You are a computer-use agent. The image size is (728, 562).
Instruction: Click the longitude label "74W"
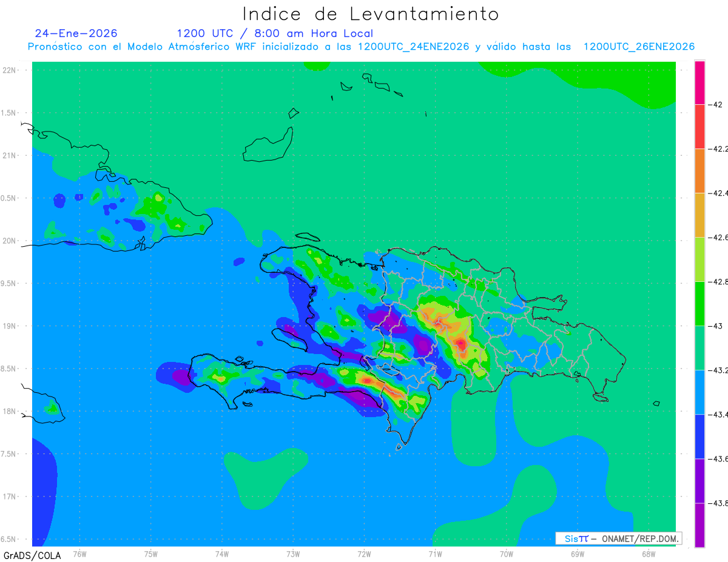pyautogui.click(x=222, y=554)
